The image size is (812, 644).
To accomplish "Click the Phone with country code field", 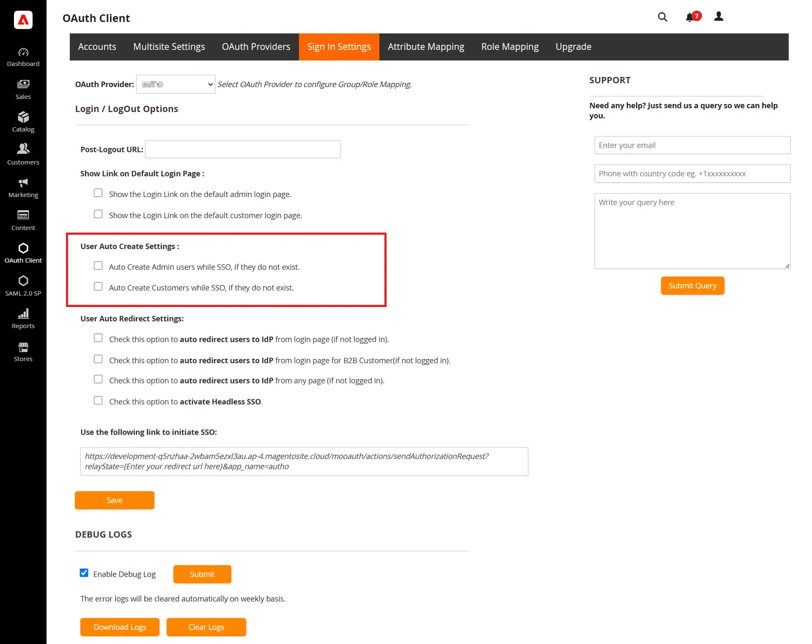I will click(692, 174).
